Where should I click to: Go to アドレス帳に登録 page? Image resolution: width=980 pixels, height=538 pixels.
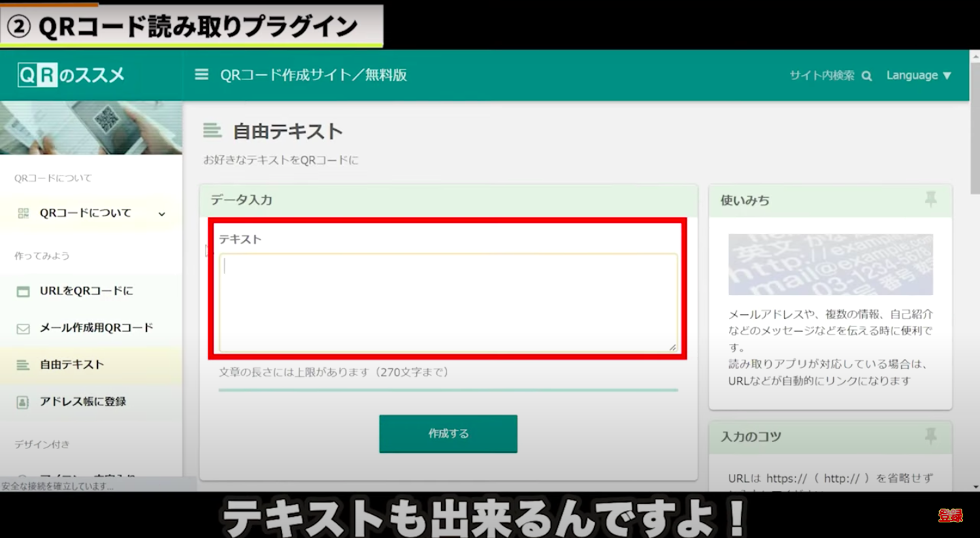[82, 401]
